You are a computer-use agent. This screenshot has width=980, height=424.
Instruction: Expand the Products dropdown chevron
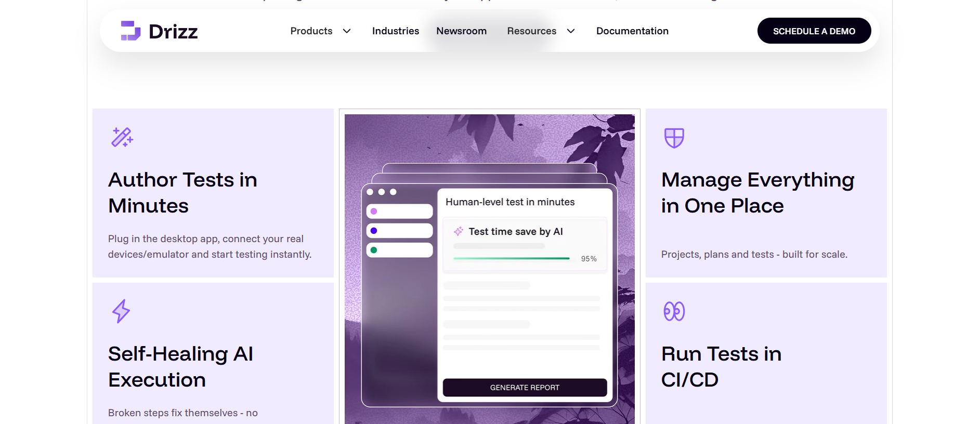pyautogui.click(x=347, y=31)
